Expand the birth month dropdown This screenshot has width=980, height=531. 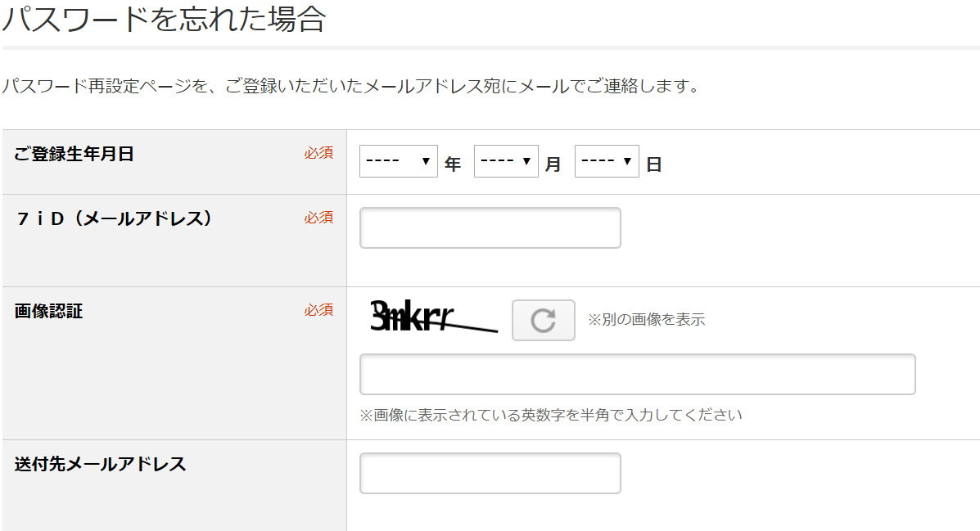pyautogui.click(x=506, y=162)
